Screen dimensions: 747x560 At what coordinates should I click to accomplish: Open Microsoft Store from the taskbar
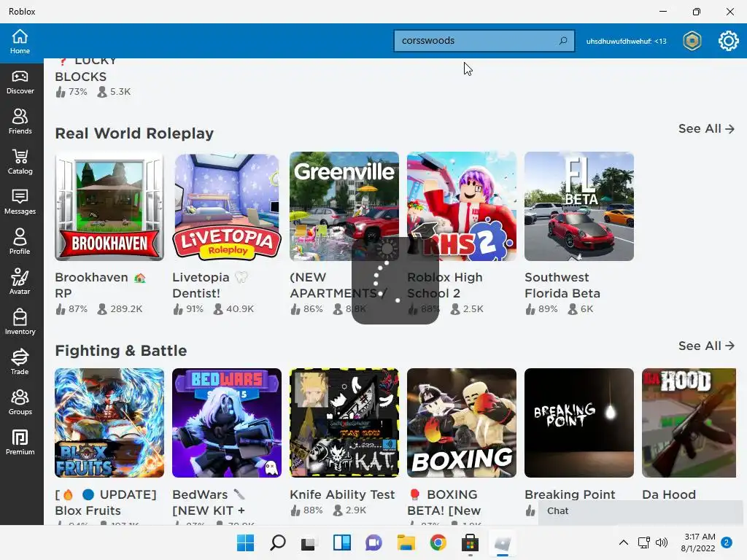tap(470, 542)
